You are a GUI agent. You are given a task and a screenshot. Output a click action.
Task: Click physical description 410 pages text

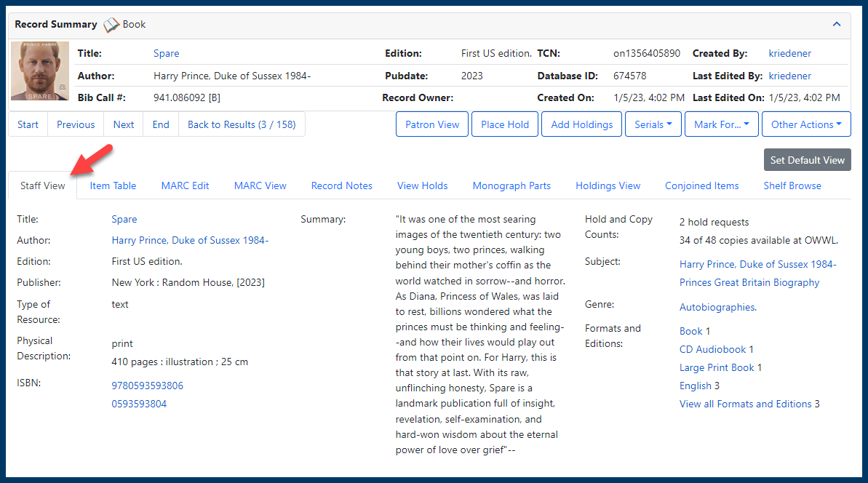pos(180,362)
